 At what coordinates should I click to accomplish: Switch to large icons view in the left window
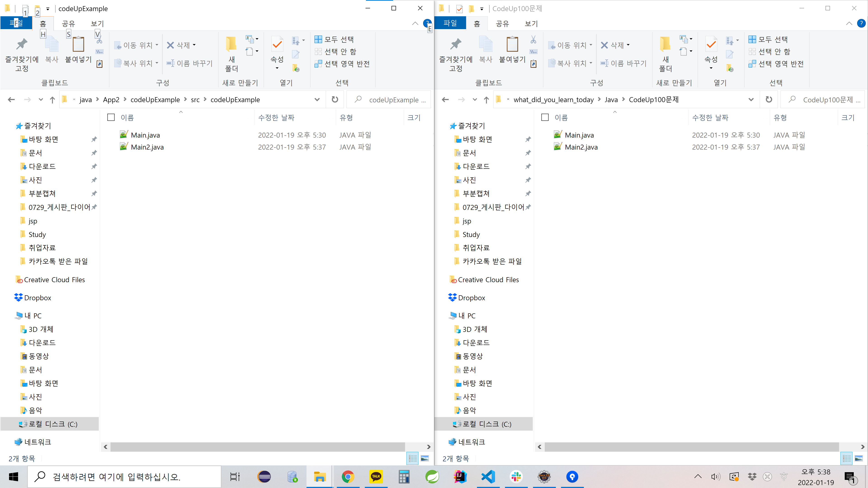425,458
